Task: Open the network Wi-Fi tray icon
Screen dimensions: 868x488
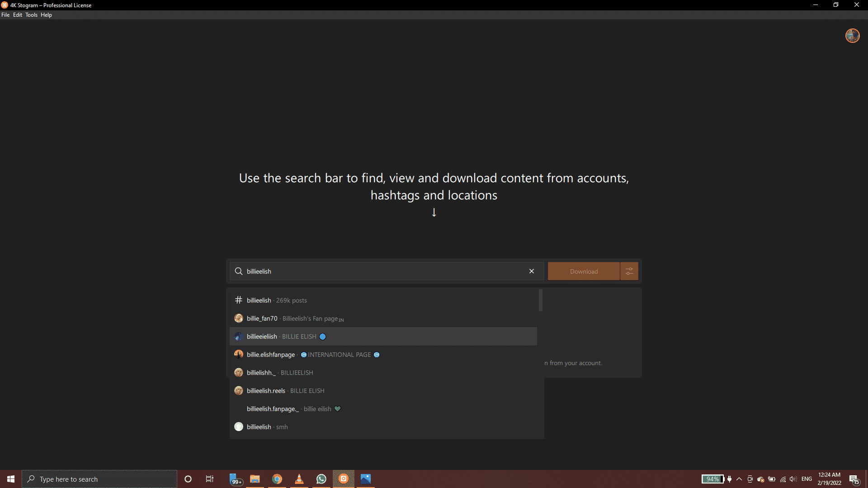Action: point(783,479)
